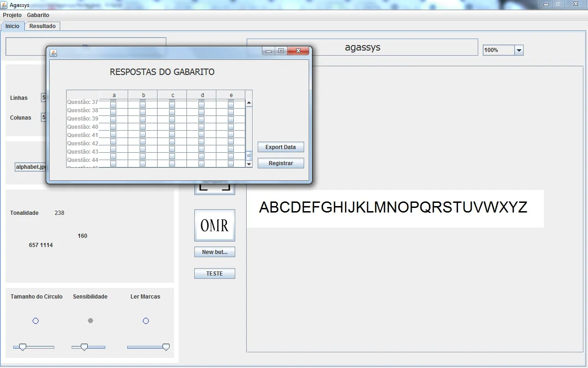The image size is (588, 368).
Task: Open the Projeto menu
Action: pyautogui.click(x=12, y=15)
